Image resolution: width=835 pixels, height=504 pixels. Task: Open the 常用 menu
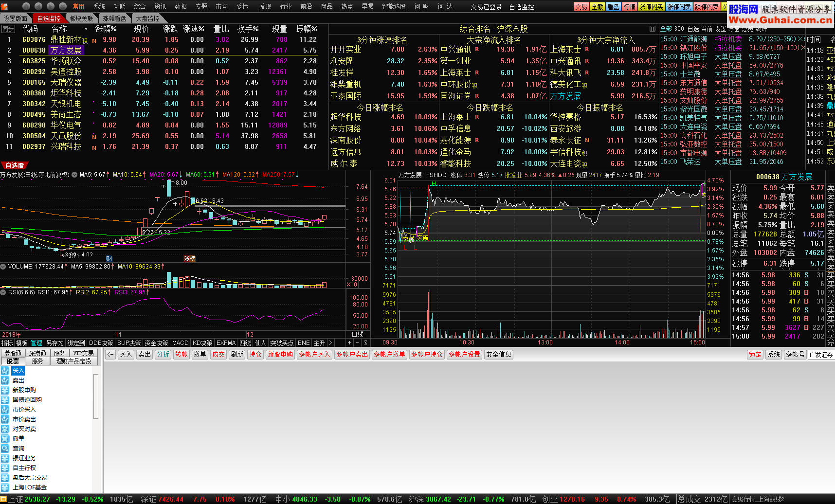click(x=78, y=6)
